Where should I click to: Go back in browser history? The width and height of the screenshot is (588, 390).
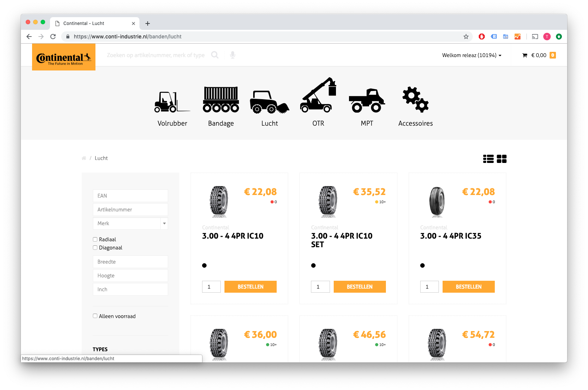(29, 37)
